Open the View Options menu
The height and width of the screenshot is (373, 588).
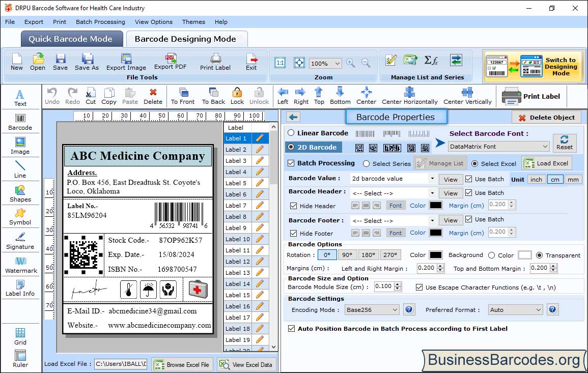[x=154, y=22]
